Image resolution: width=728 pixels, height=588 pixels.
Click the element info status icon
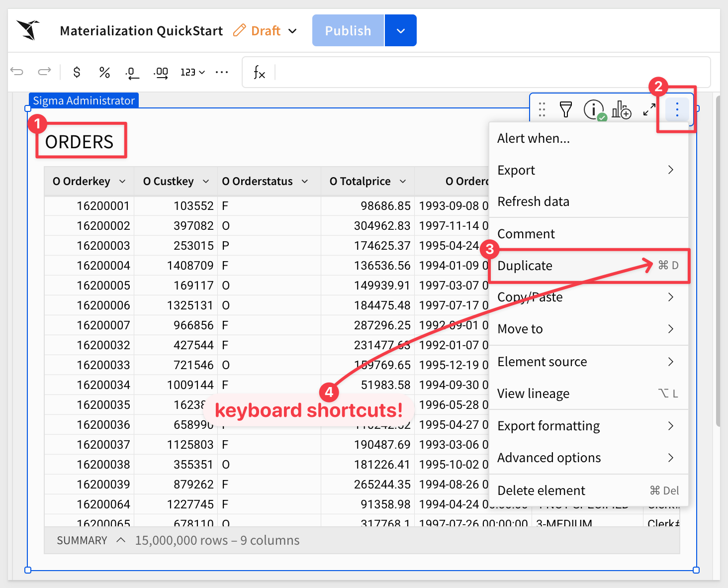point(595,110)
